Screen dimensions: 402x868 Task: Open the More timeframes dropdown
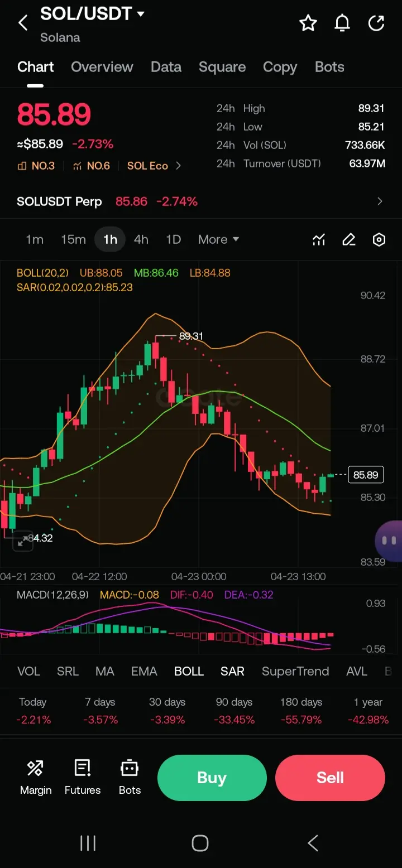coord(218,239)
